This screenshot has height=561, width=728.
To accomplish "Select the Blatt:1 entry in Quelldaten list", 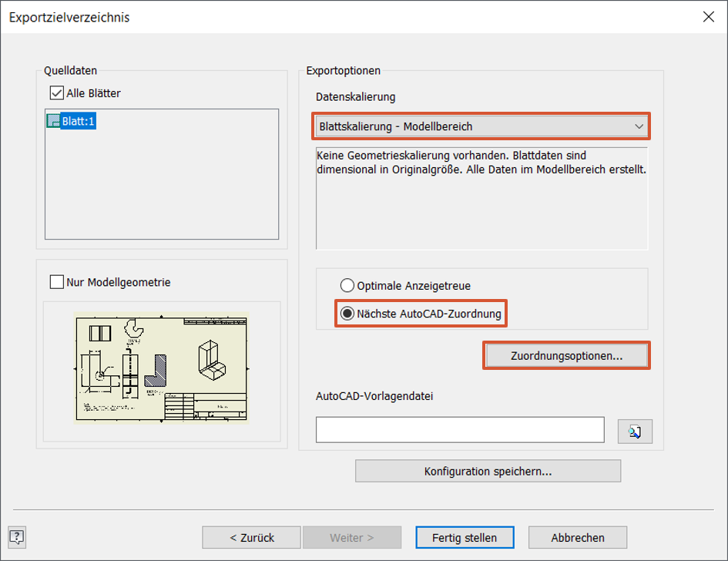I will click(78, 121).
